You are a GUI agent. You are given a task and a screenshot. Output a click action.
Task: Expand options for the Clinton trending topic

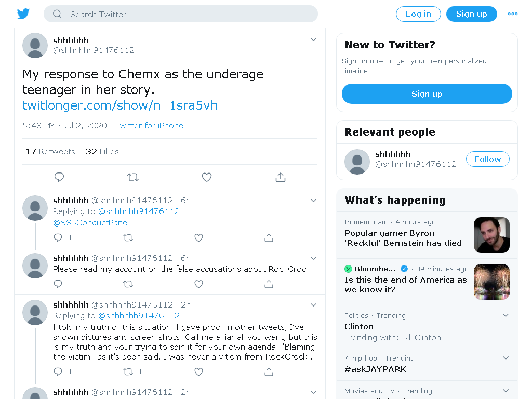(x=506, y=315)
